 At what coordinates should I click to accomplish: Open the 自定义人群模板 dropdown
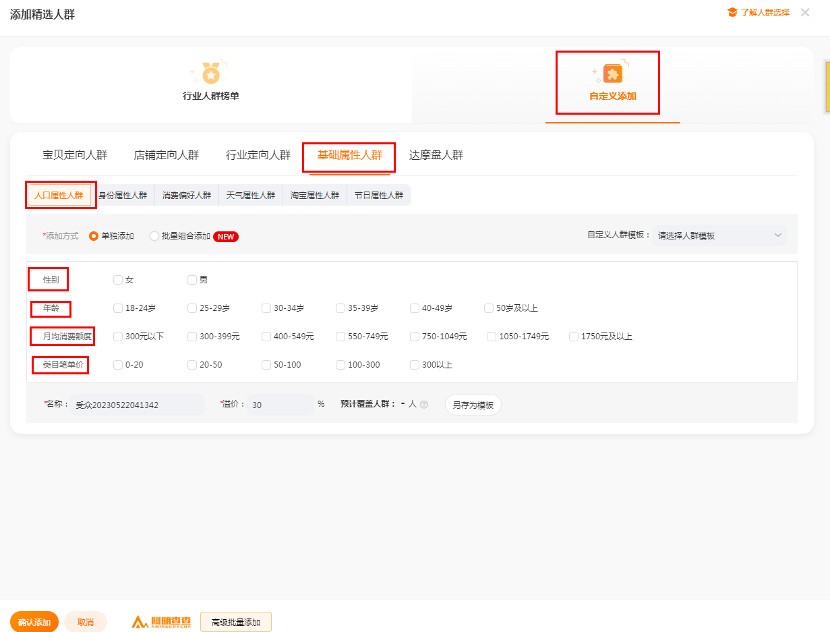pyautogui.click(x=718, y=236)
